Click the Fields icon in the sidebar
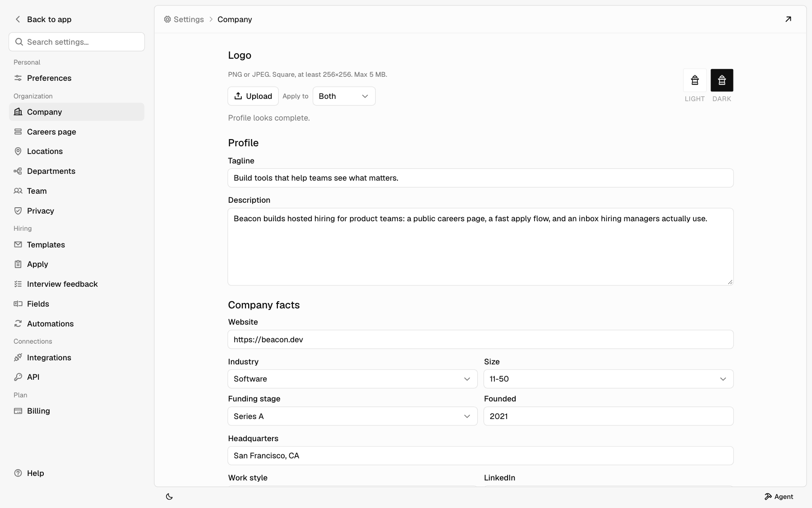 [18, 304]
